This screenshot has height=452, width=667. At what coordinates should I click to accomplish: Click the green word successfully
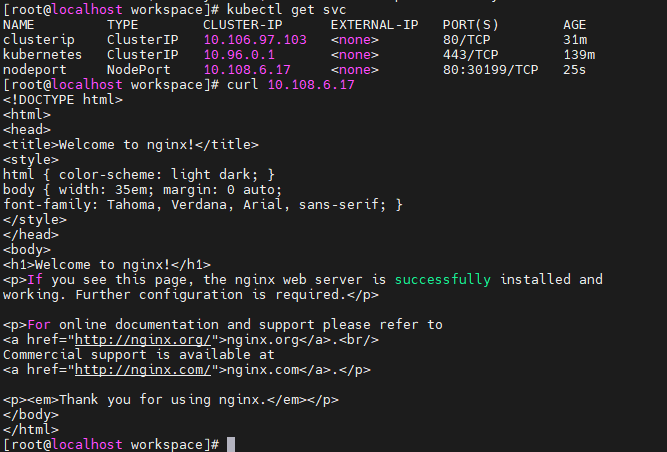coord(443,280)
